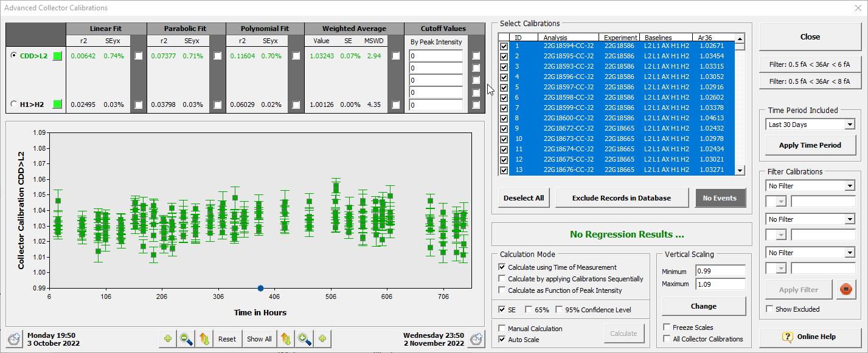The height and width of the screenshot is (353, 868).
Task: Click the Close button
Action: 810,37
